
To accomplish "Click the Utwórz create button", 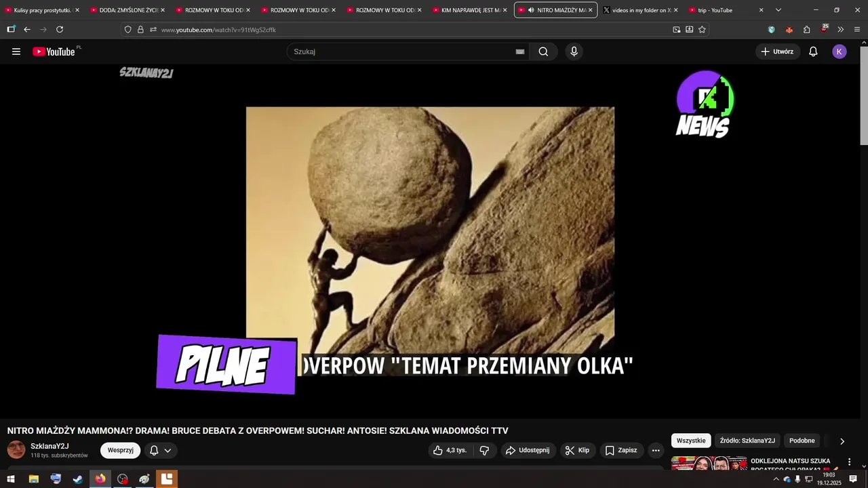I will pos(778,52).
